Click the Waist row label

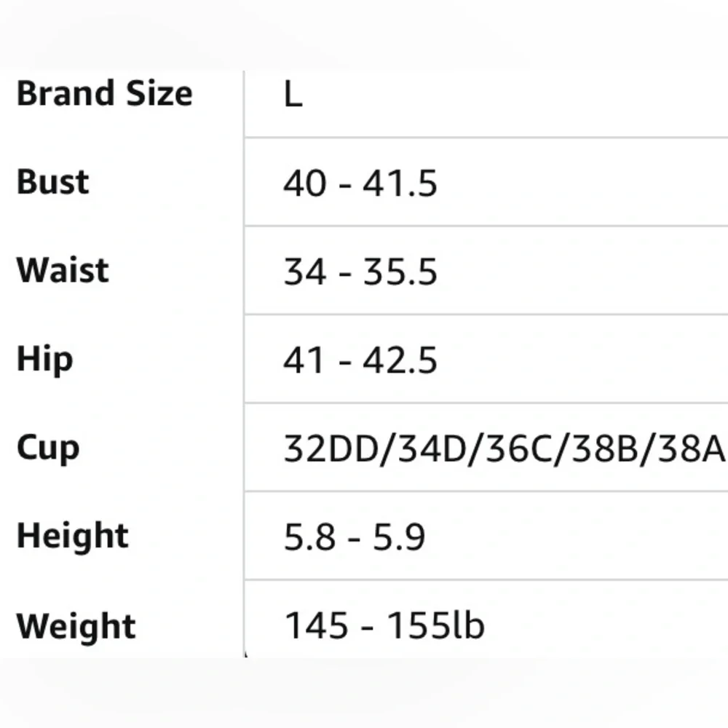(x=63, y=270)
